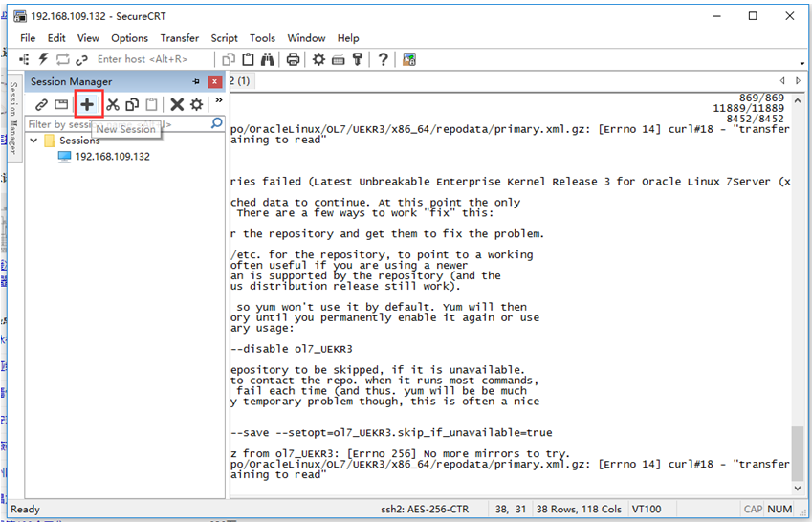The height and width of the screenshot is (522, 812).
Task: Click the Reconnect arrows icon
Action: point(63,59)
